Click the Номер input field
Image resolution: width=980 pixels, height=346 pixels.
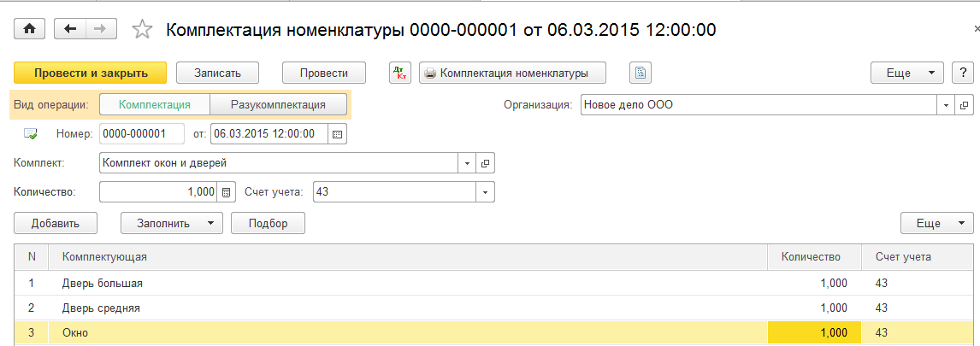click(x=142, y=133)
